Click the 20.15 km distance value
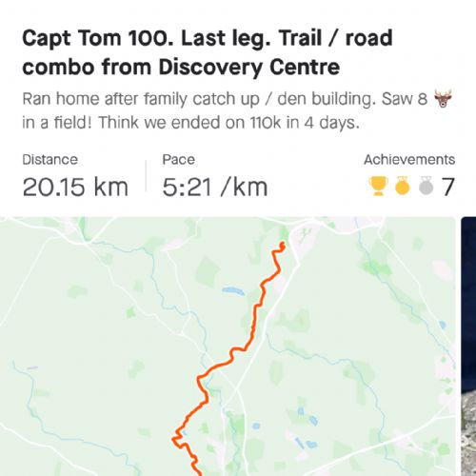The width and height of the screenshot is (476, 476). 75,187
